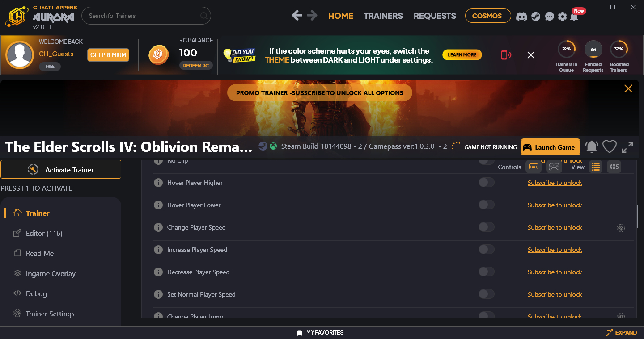Click the Steam icon in top bar
Viewport: 644px width, 339px height.
(x=535, y=17)
